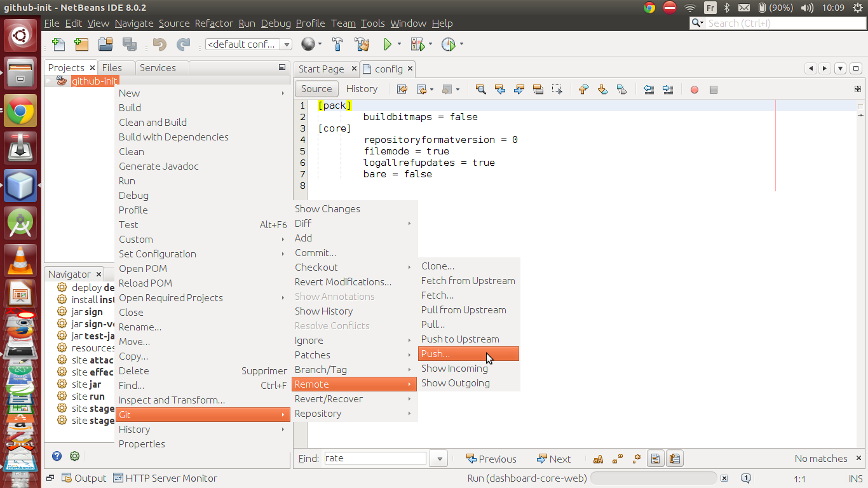Image resolution: width=868 pixels, height=488 pixels.
Task: Toggle Regular Expression option in find bar
Action: [636, 459]
